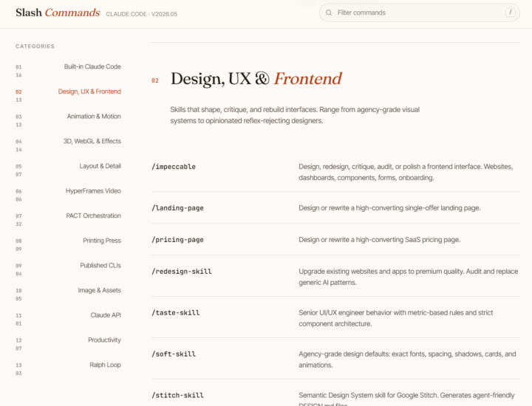The height and width of the screenshot is (406, 532).
Task: Open HyperFrames Video category
Action: [x=68, y=195]
